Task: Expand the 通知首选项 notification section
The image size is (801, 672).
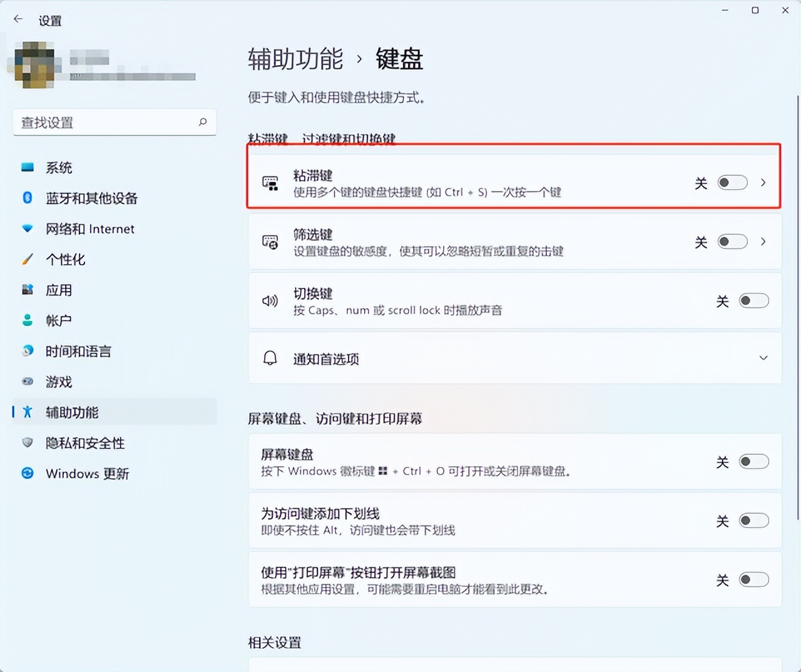Action: coord(763,358)
